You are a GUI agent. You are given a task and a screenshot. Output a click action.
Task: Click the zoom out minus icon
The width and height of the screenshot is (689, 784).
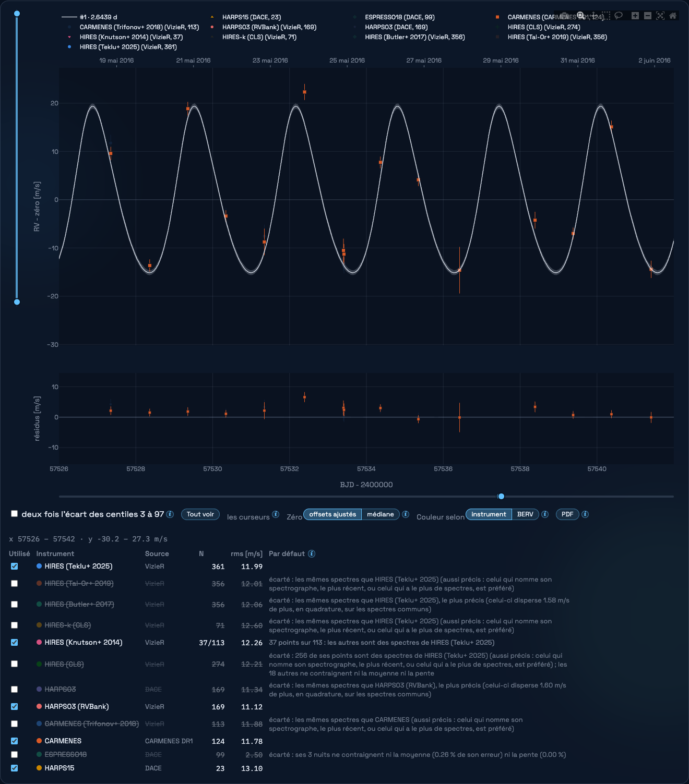pyautogui.click(x=647, y=16)
